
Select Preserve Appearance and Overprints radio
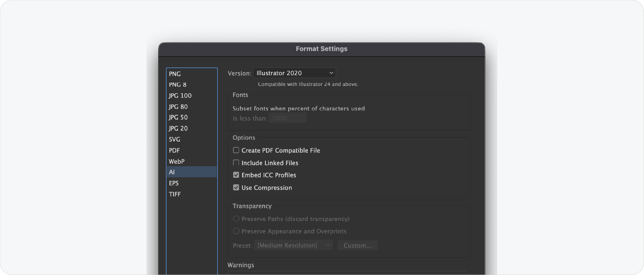click(x=236, y=231)
